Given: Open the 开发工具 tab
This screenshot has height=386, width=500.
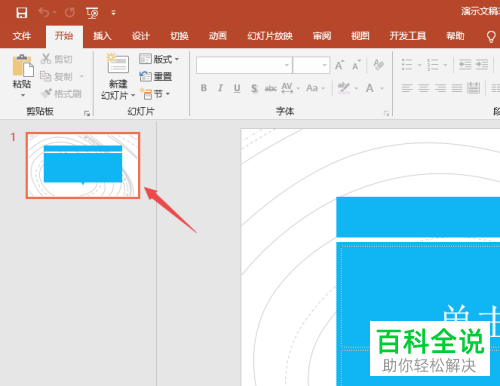Looking at the screenshot, I should tap(408, 36).
